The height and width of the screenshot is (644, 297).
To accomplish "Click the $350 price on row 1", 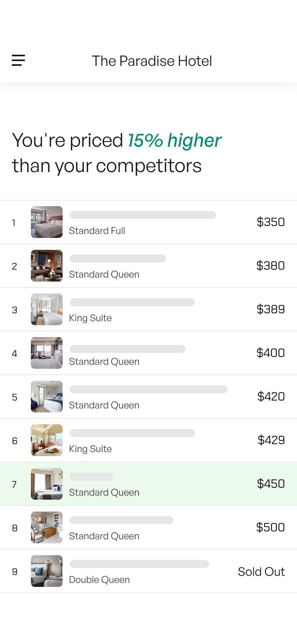I will (270, 222).
